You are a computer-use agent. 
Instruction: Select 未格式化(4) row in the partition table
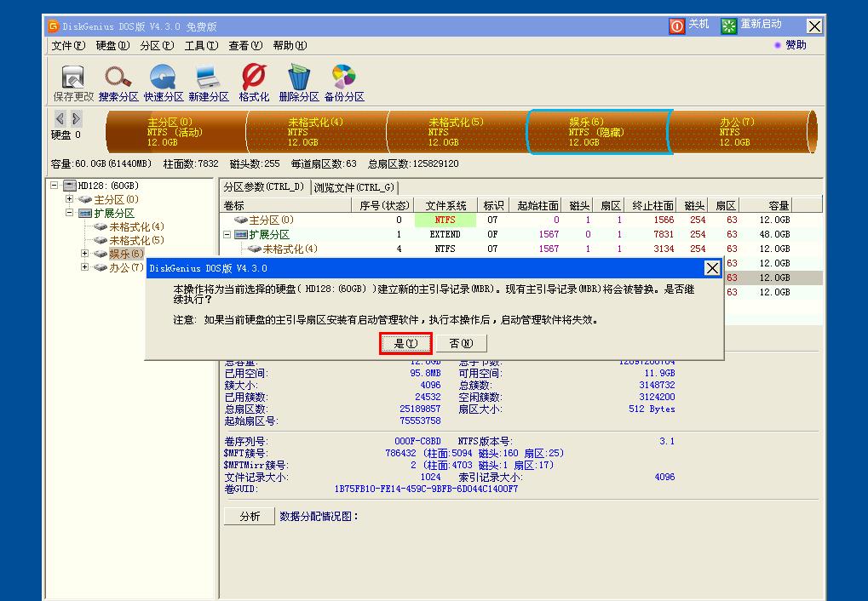pos(521,249)
